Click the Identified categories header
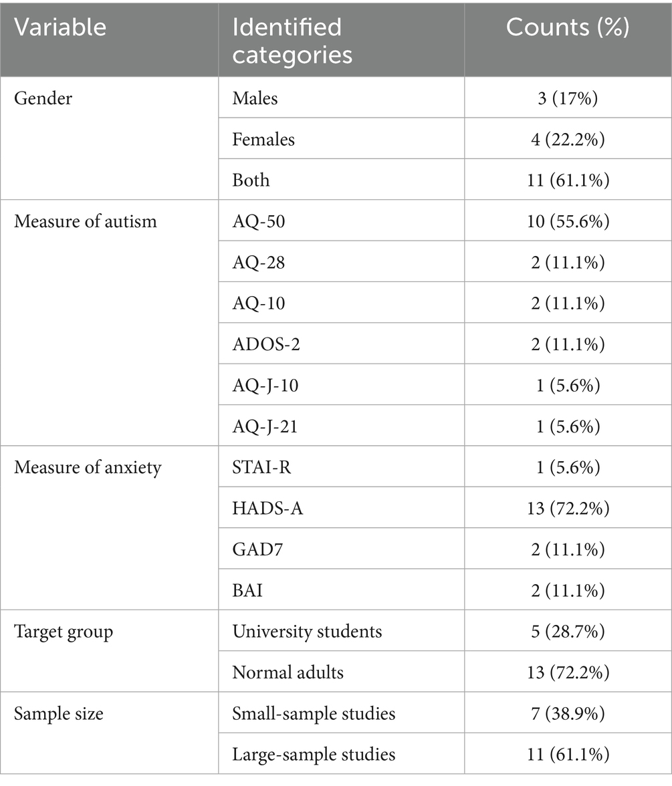 (292, 41)
